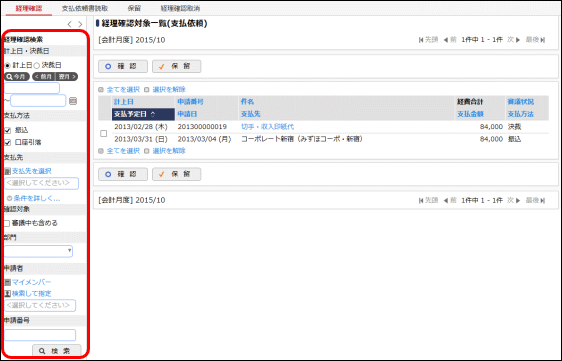The image size is (562, 361).
Task: Click the 経費合計 column header
Action: point(470,102)
